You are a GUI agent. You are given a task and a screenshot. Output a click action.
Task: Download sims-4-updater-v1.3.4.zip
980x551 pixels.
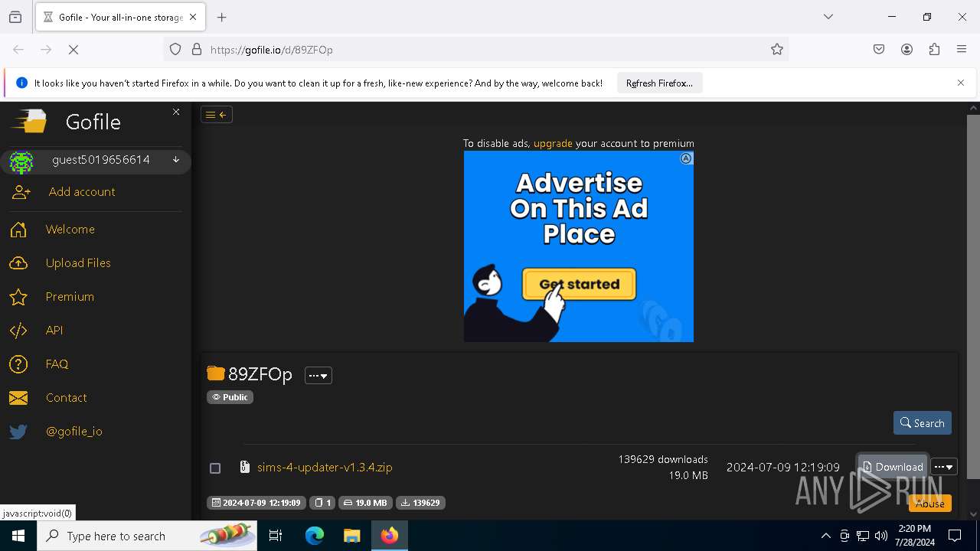(893, 467)
